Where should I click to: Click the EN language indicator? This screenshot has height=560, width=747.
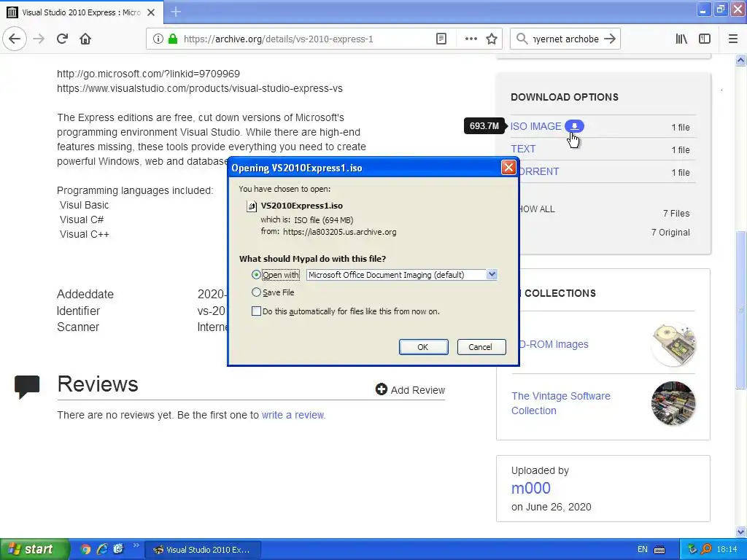(642, 549)
